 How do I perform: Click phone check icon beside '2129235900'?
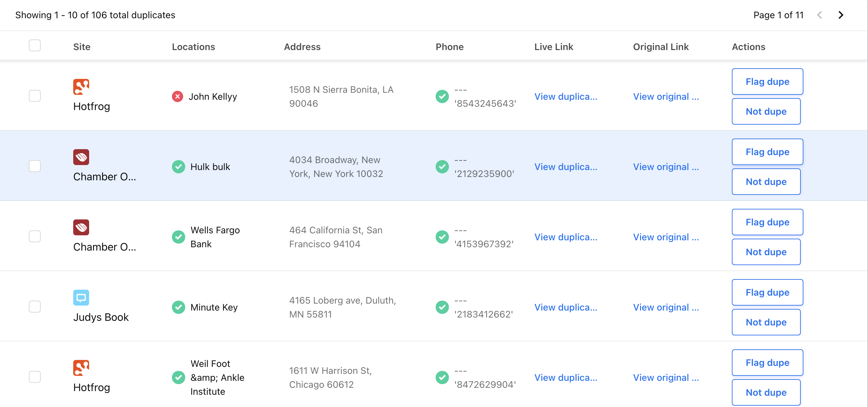tap(442, 167)
